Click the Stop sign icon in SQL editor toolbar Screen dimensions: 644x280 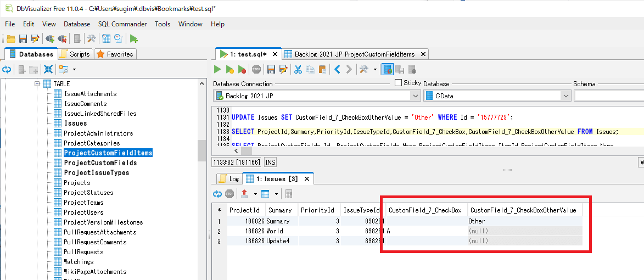256,69
